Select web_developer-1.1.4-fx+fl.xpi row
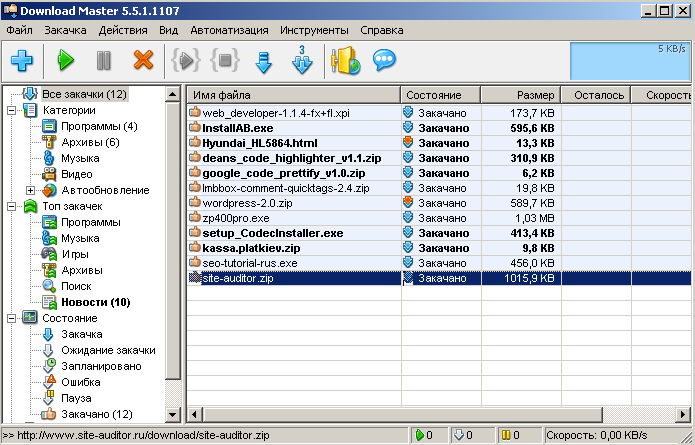 point(439,113)
